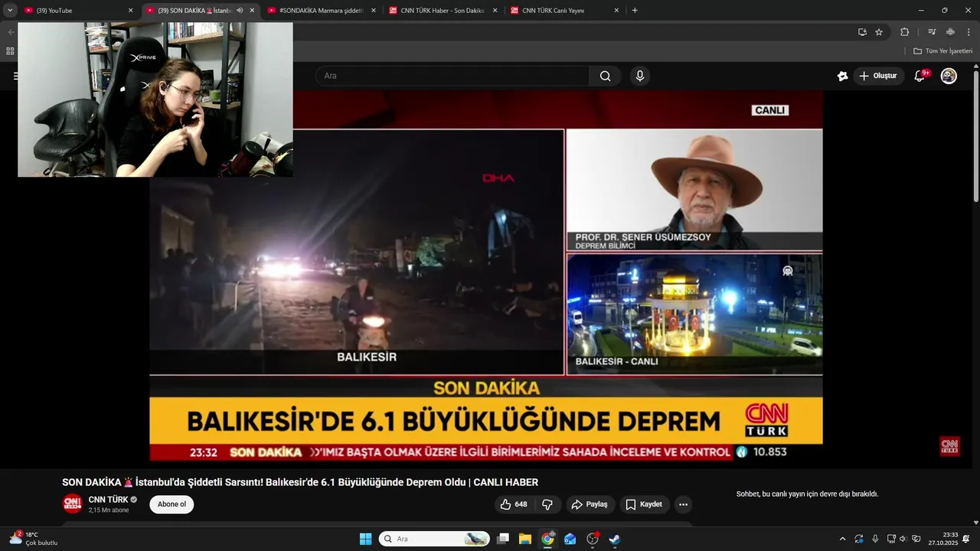Image resolution: width=980 pixels, height=551 pixels.
Task: Like the video with thumbs up
Action: point(514,504)
